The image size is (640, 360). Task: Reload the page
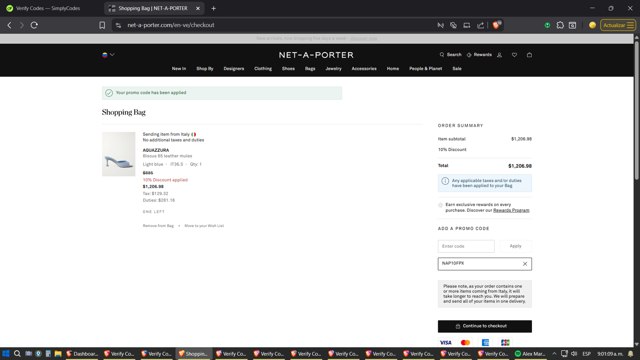point(34,25)
